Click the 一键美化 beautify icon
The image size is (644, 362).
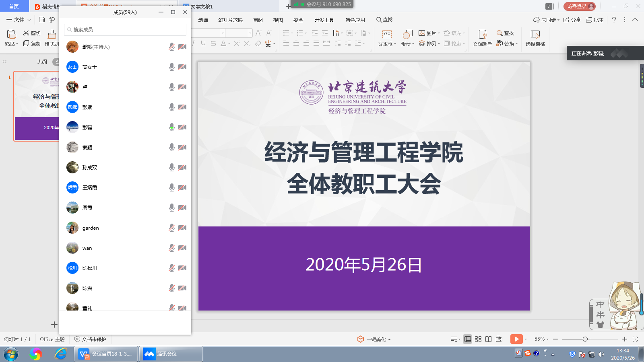tap(359, 339)
